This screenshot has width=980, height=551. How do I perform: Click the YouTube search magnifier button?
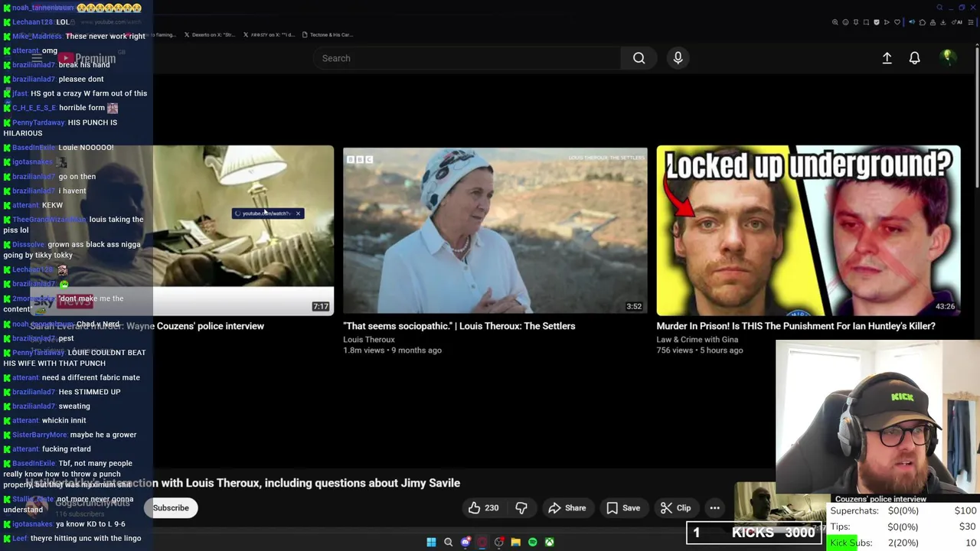click(x=639, y=58)
